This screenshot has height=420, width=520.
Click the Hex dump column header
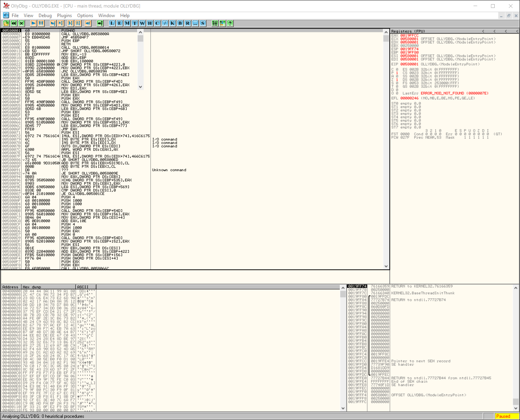[49, 287]
